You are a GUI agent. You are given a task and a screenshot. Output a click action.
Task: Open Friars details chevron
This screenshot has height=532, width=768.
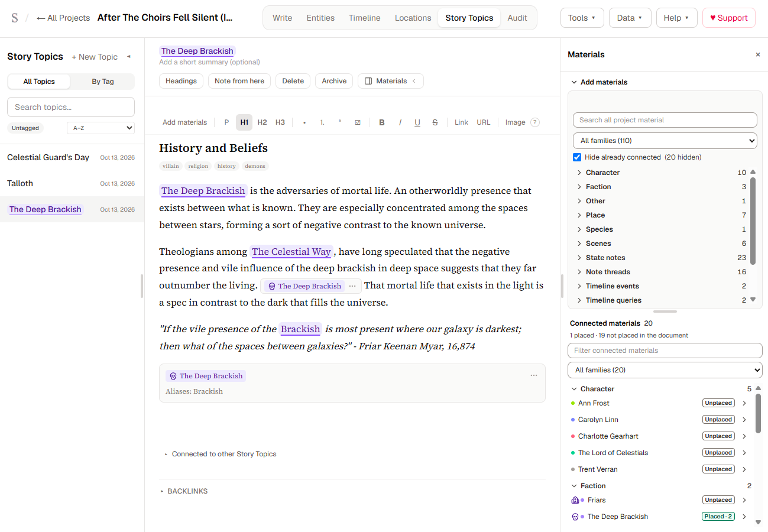point(744,500)
